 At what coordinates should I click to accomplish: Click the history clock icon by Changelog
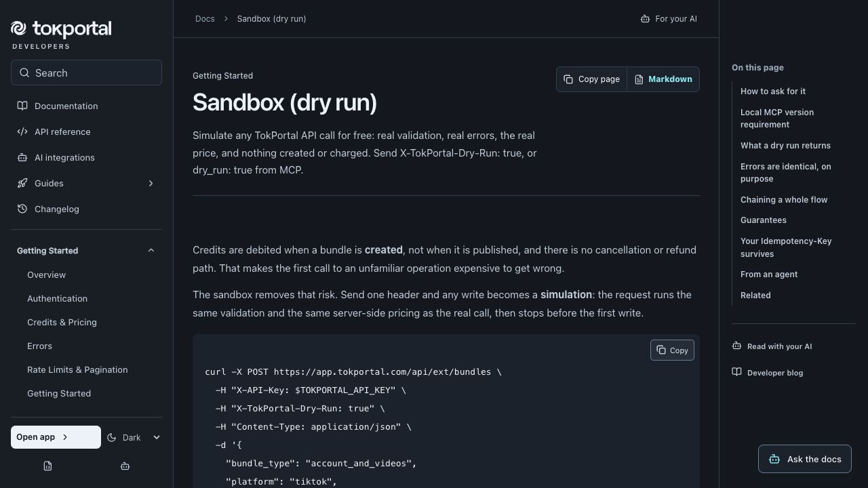click(x=22, y=209)
